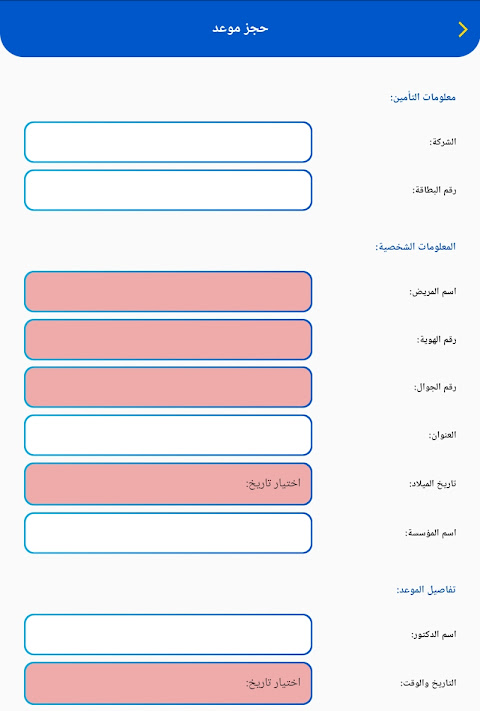Tap the رقم الجوال mobile number field
Screen dimensions: 480x711
pyautogui.click(x=168, y=387)
